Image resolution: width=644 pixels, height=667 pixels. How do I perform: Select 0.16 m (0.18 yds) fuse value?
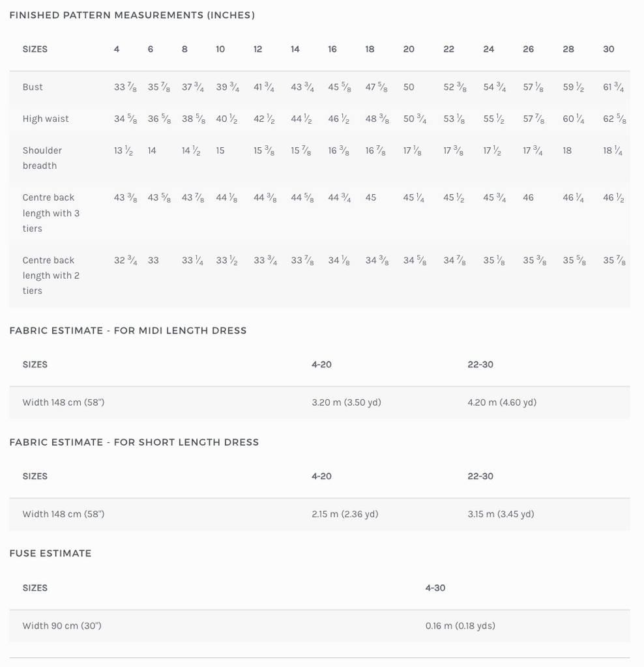460,626
